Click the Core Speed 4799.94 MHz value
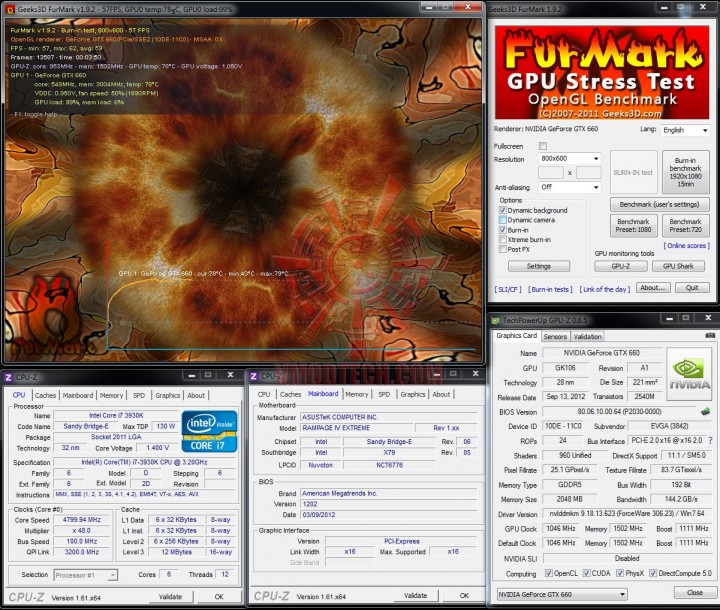This screenshot has height=610, width=720. click(x=82, y=520)
